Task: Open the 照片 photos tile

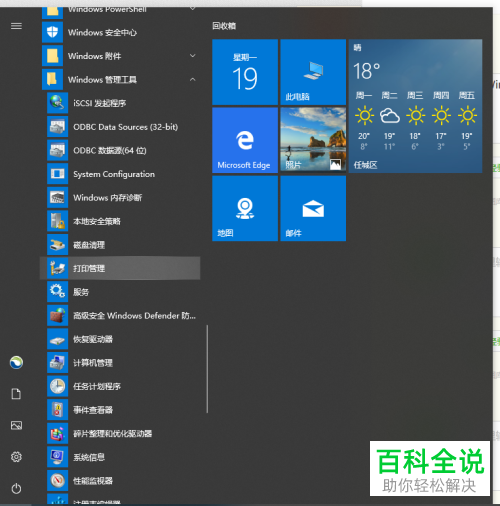Action: pos(313,140)
